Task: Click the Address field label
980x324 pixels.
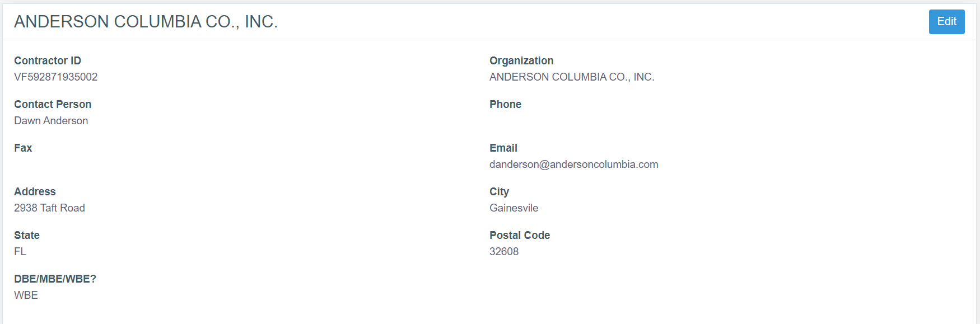Action: tap(35, 192)
